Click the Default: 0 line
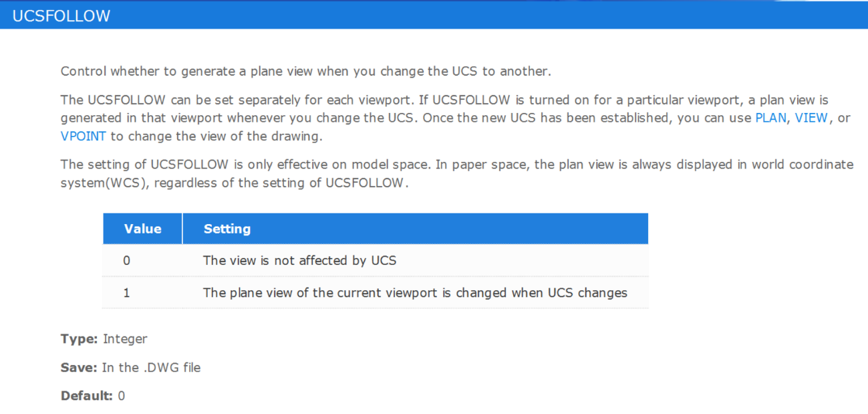868x414 pixels. pyautogui.click(x=93, y=395)
